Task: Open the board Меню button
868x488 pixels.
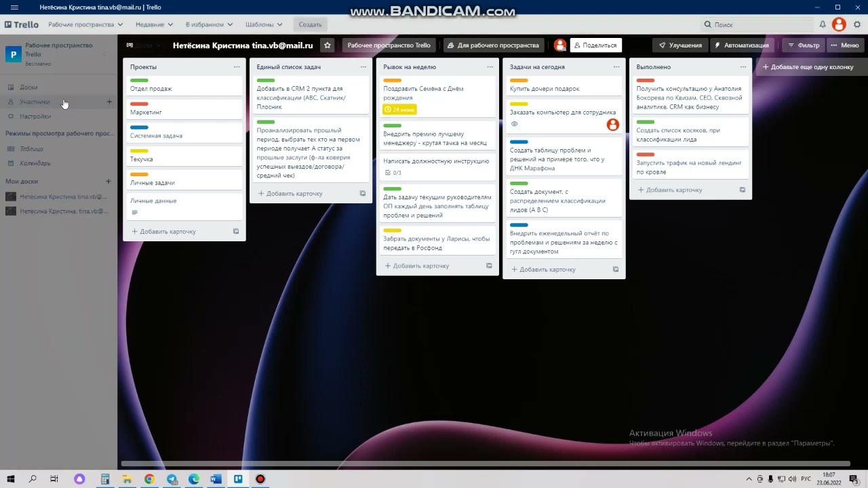Action: pos(844,45)
